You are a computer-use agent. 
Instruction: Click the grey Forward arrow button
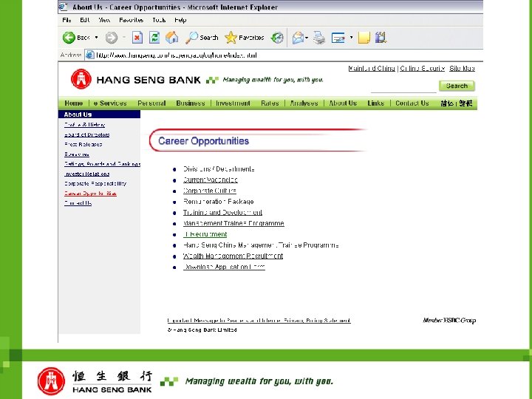tap(112, 38)
